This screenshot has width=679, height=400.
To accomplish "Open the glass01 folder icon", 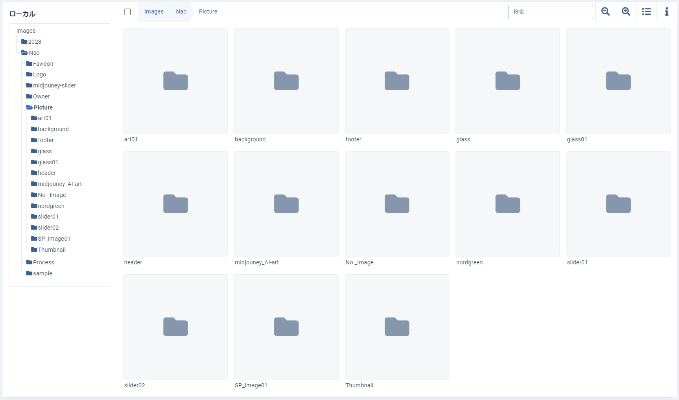I will click(618, 81).
